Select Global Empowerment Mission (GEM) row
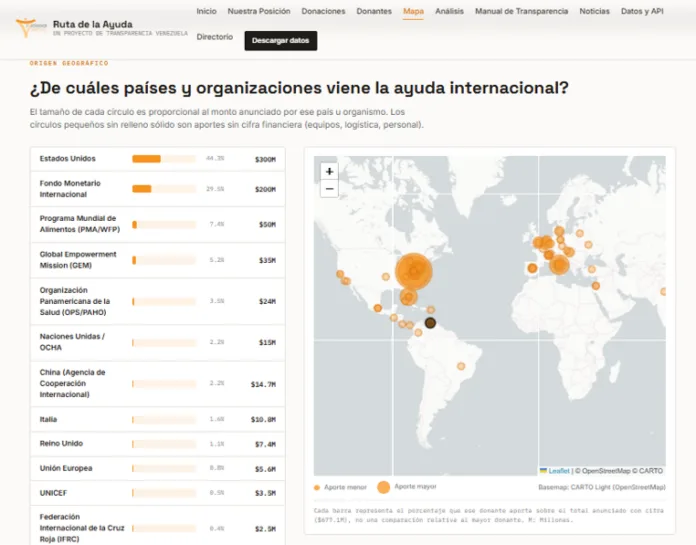696x545 pixels. (x=158, y=260)
